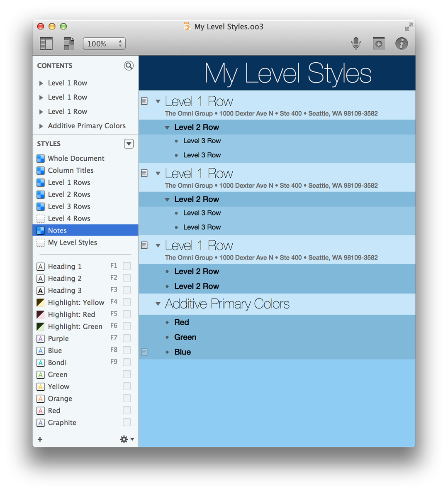Enable the Bondi style checkbox

127,362
